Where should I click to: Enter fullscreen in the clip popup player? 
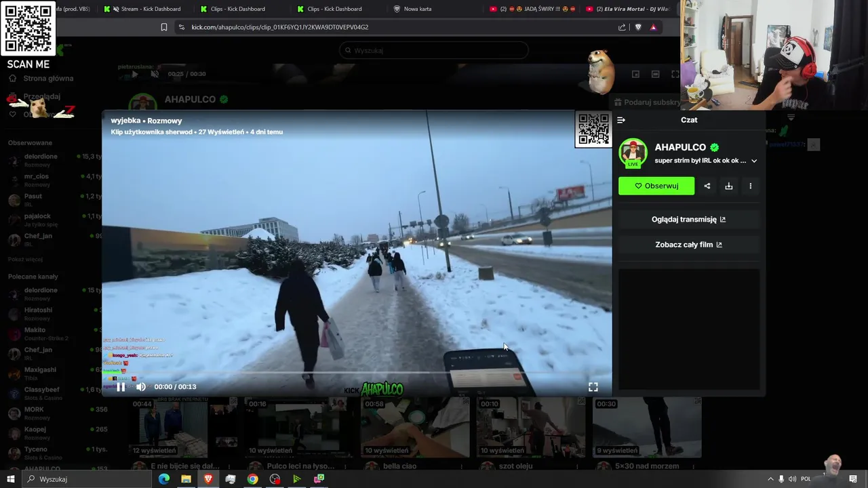tap(593, 387)
